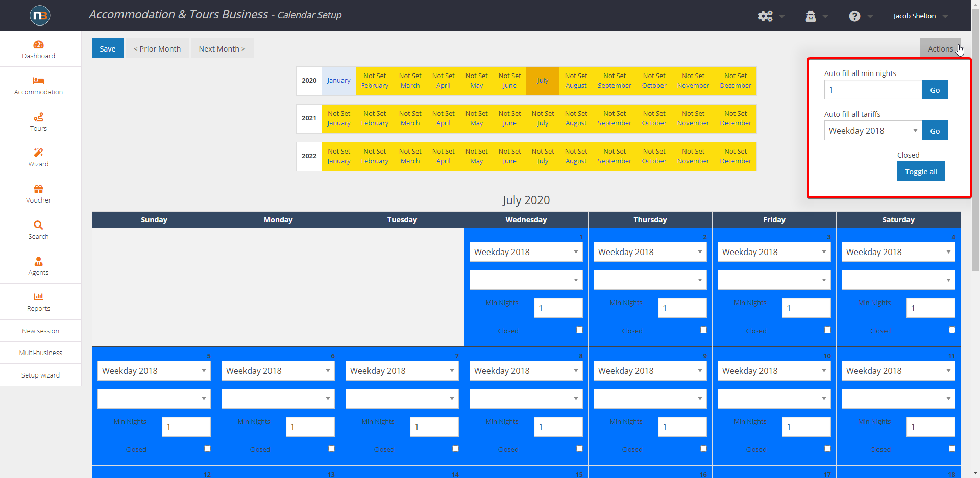Screen dimensions: 980x478
Task: Toggle Closed checkbox for July 6
Action: [x=331, y=449]
